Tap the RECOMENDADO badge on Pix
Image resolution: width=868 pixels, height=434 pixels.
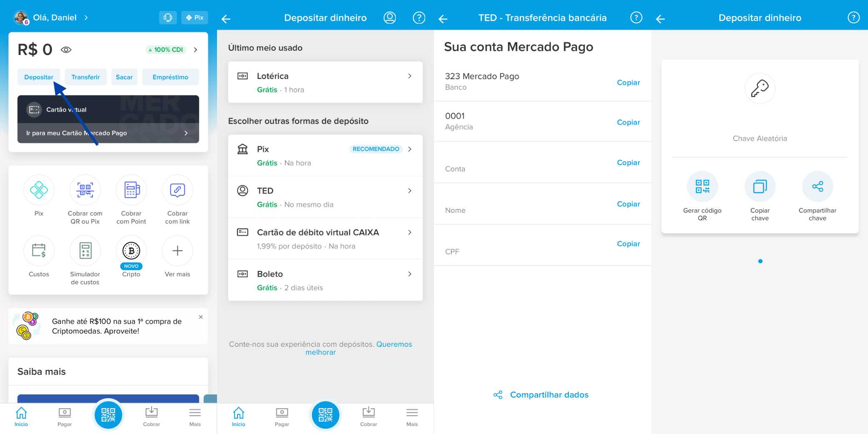click(376, 149)
